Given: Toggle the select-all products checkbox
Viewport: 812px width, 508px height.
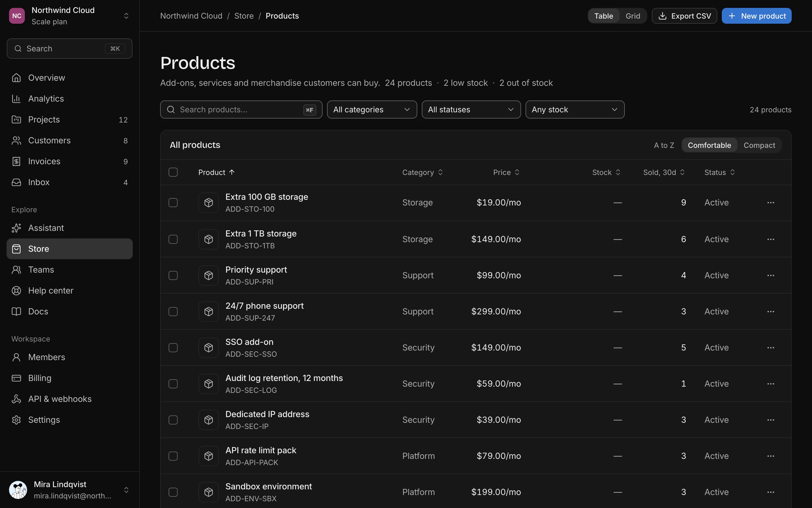Looking at the screenshot, I should (x=173, y=172).
